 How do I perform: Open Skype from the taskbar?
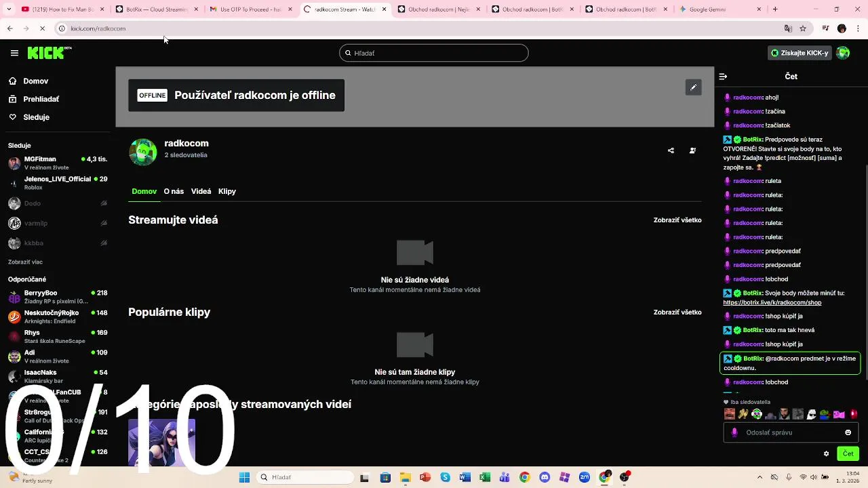[446, 477]
